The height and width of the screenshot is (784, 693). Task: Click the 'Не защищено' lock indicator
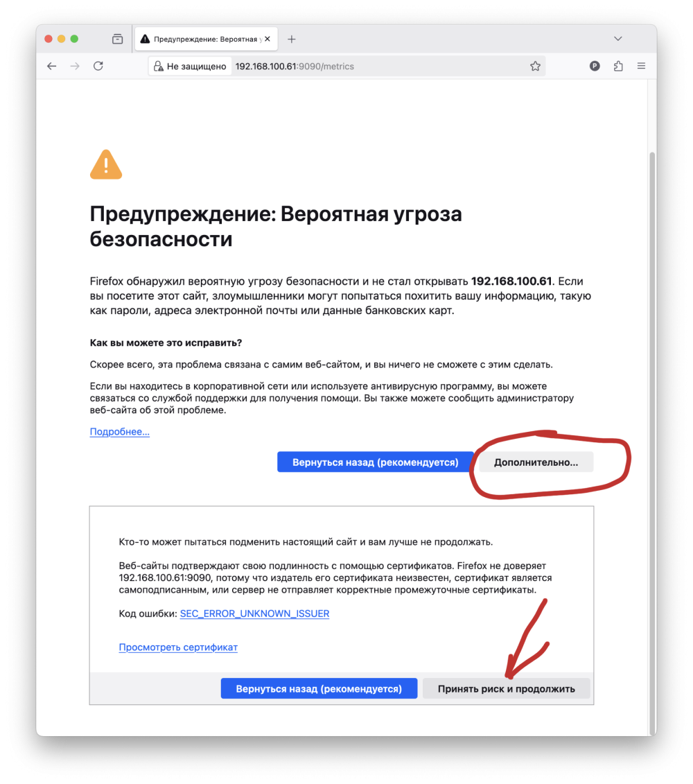click(x=190, y=67)
